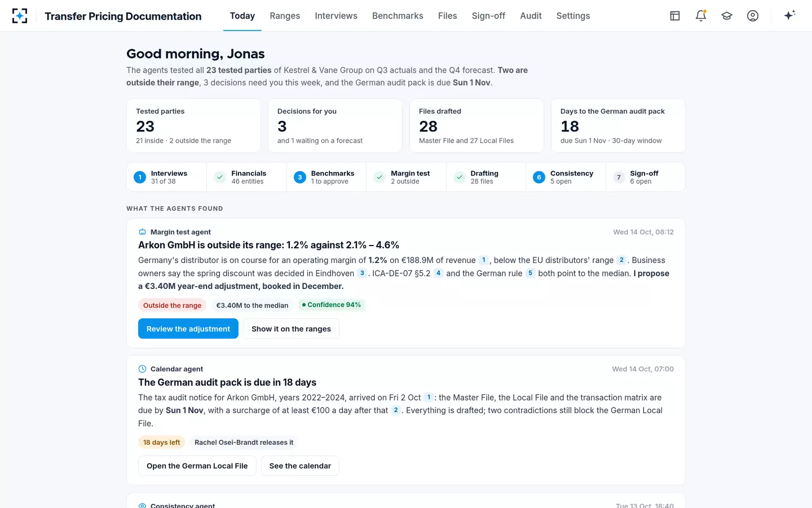Click the Calendar agent clock icon

coord(143,369)
